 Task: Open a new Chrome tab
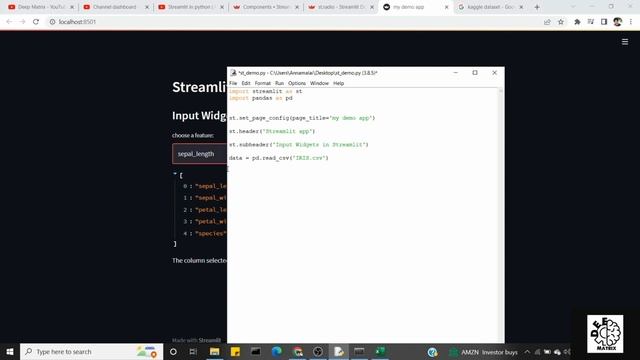tap(537, 7)
